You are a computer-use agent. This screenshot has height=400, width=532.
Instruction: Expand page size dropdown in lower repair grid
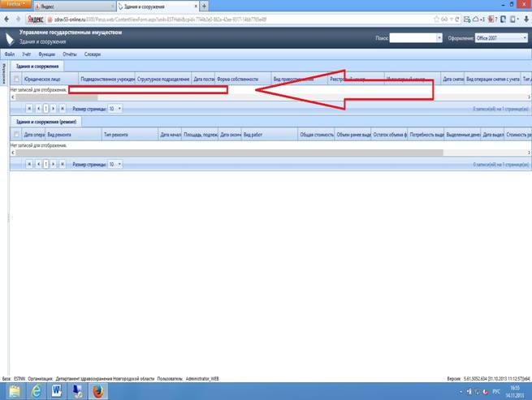click(119, 164)
